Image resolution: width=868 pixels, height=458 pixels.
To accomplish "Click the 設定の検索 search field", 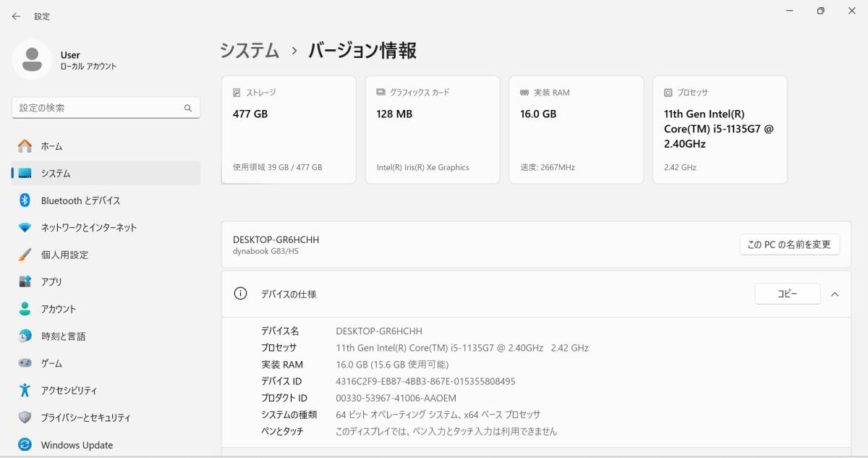I will (x=106, y=108).
